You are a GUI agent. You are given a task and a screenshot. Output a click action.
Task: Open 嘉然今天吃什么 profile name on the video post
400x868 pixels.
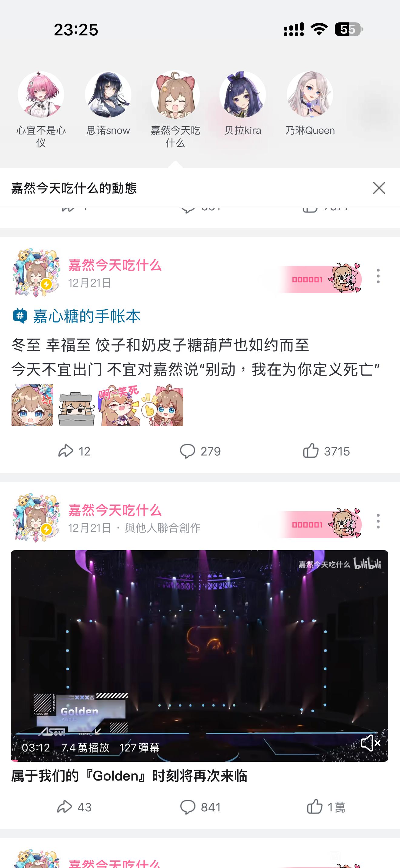coord(115,510)
